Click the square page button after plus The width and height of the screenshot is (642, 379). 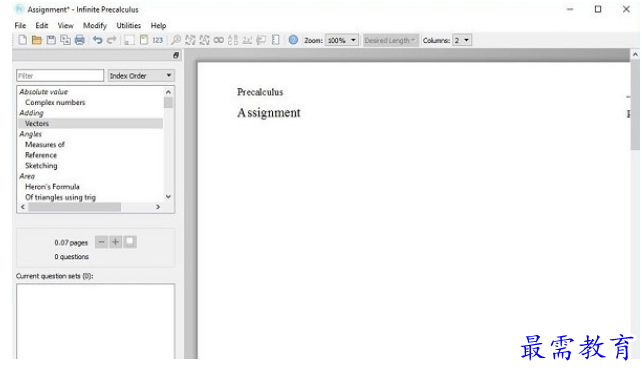[x=130, y=242]
